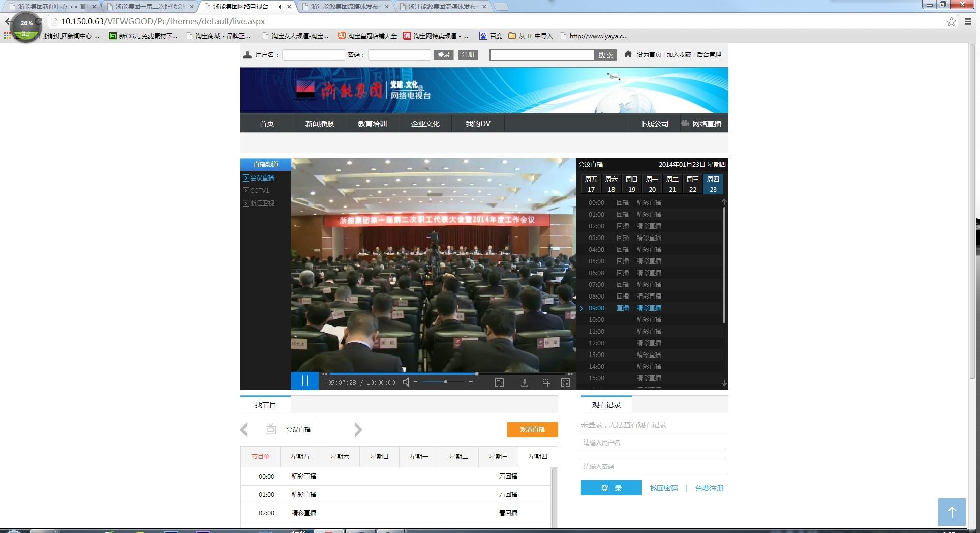
Task: Pause the live video playback
Action: pos(305,381)
